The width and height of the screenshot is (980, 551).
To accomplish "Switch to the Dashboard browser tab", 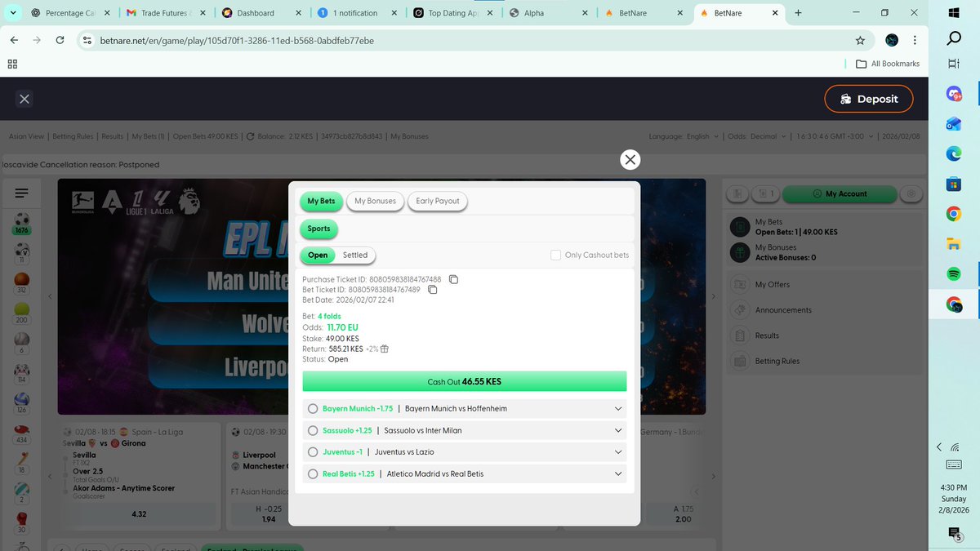I will point(261,13).
